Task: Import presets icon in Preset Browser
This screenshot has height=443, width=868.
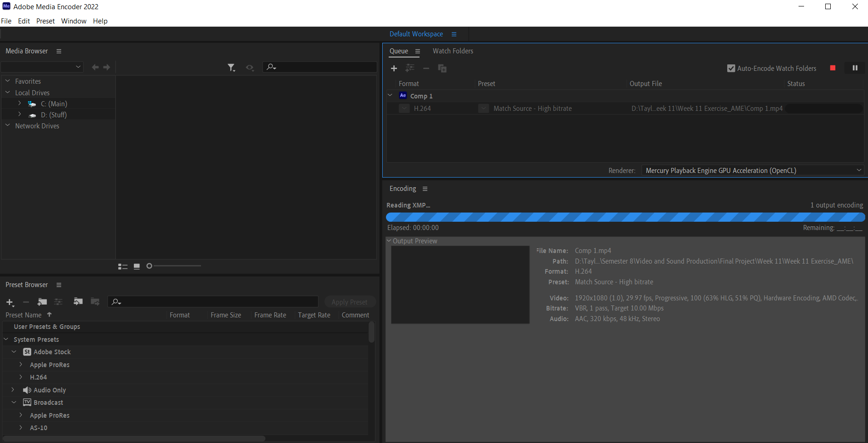Action: (78, 302)
